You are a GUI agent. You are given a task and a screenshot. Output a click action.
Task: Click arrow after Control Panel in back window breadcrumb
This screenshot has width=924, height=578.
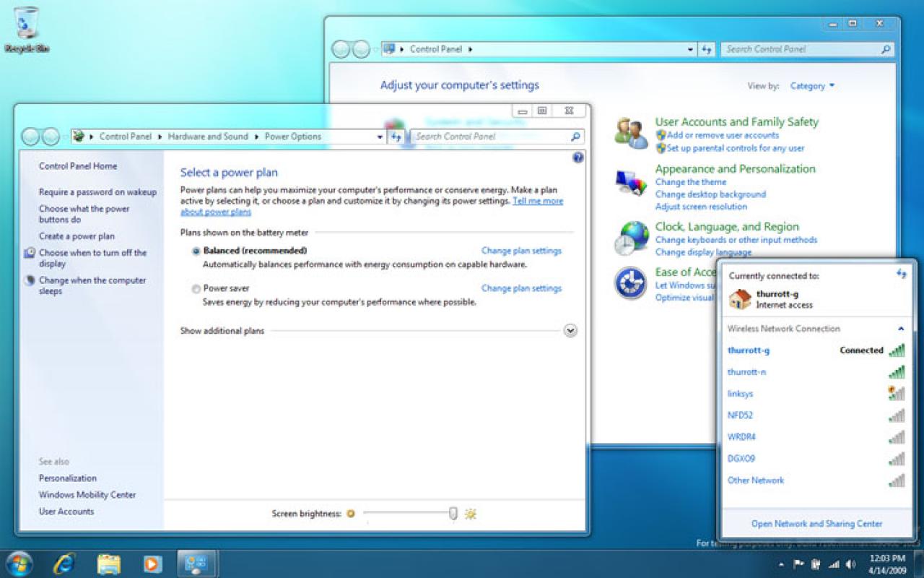470,49
